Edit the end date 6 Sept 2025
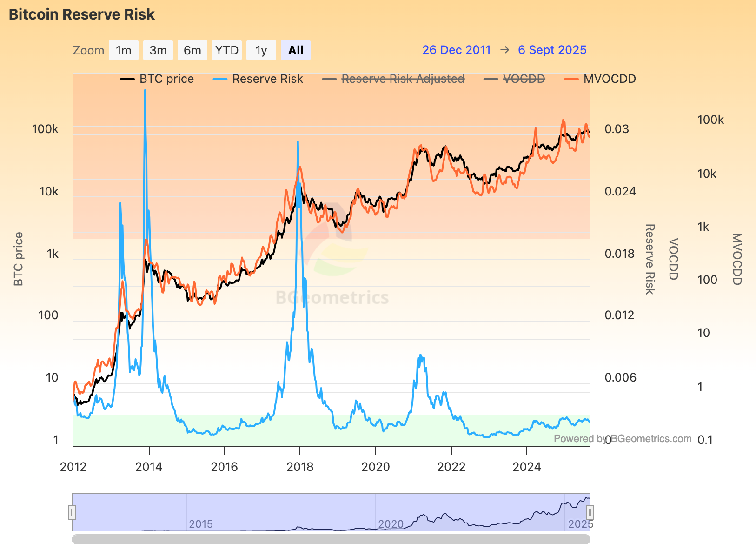Screen dimensions: 756x550 [552, 50]
